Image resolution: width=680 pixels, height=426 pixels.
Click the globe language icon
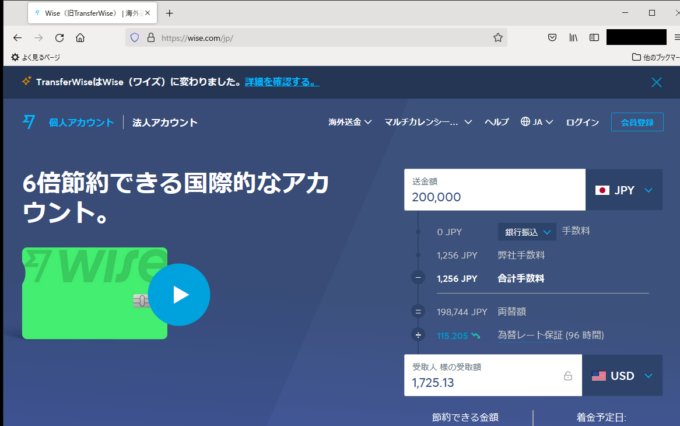(525, 122)
